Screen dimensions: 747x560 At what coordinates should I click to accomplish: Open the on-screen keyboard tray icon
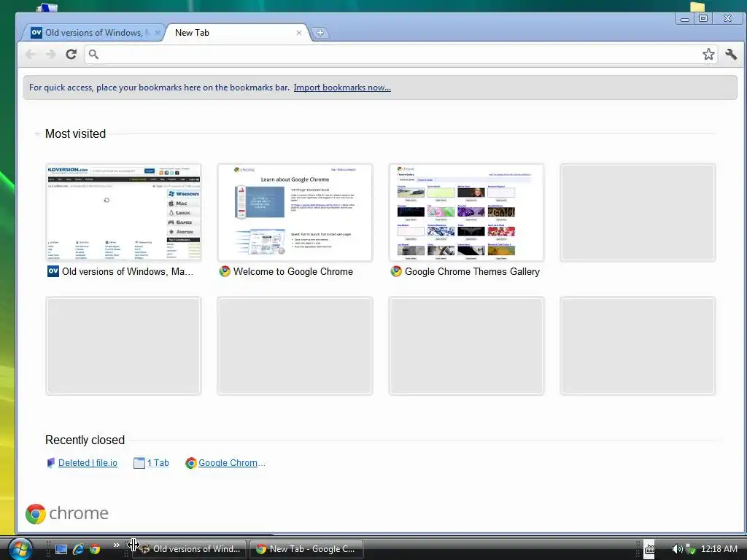pyautogui.click(x=649, y=549)
